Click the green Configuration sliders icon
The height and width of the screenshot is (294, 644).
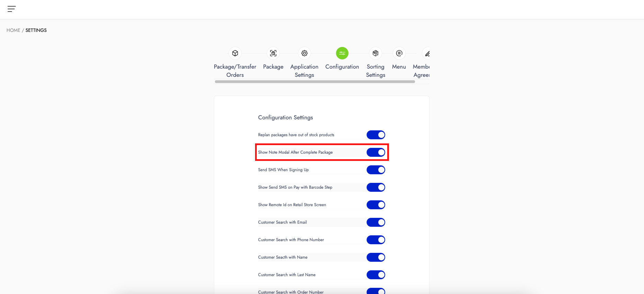pos(342,53)
